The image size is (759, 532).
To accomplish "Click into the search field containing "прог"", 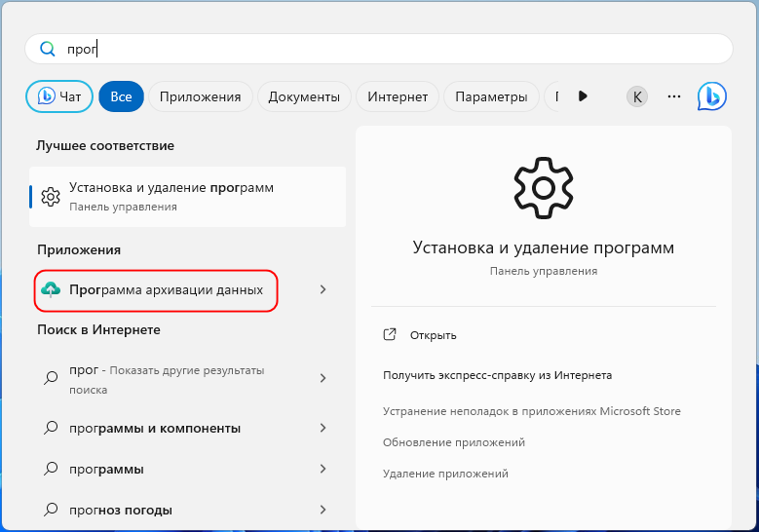I will [379, 49].
